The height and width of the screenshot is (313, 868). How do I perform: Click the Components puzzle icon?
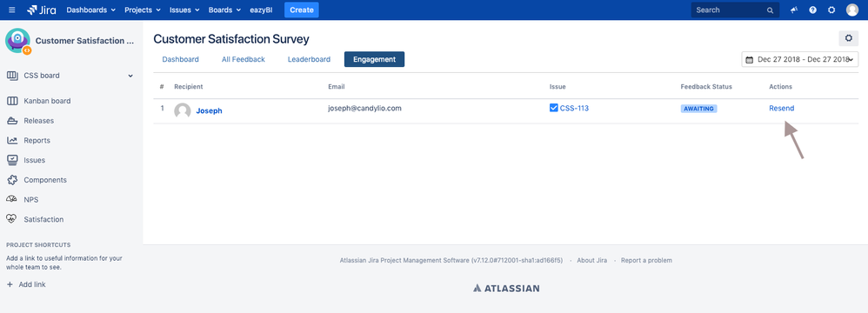[x=12, y=180]
